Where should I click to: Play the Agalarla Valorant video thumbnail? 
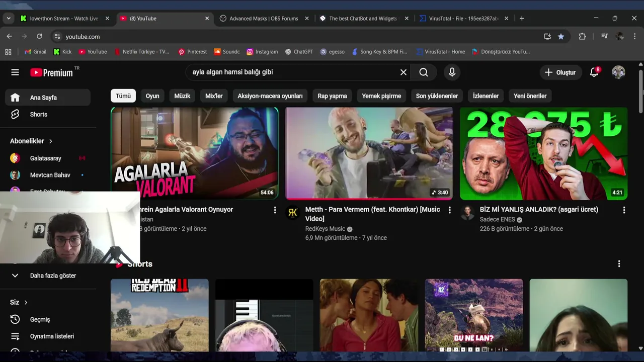click(x=195, y=153)
